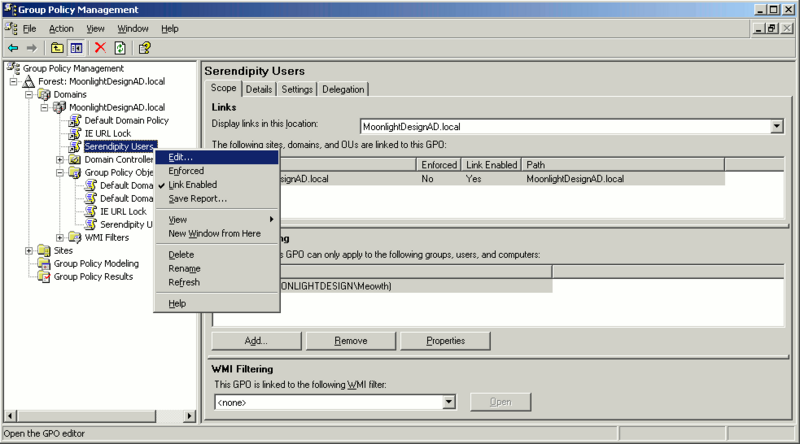Screen dimensions: 800x444
Task: Click the red Delete X toolbar icon
Action: (101, 48)
